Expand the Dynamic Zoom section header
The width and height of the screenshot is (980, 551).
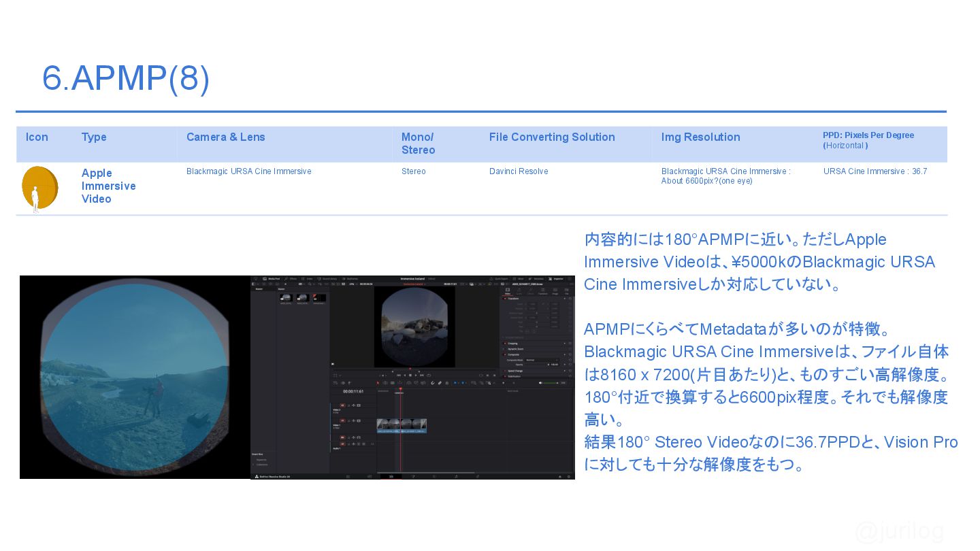[x=515, y=349]
